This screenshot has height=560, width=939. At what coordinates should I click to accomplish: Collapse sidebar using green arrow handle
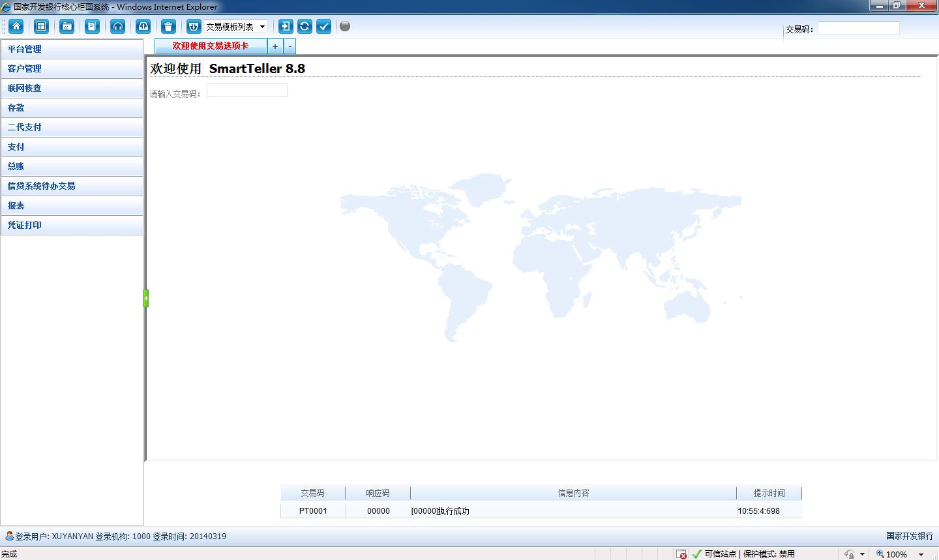pyautogui.click(x=146, y=298)
